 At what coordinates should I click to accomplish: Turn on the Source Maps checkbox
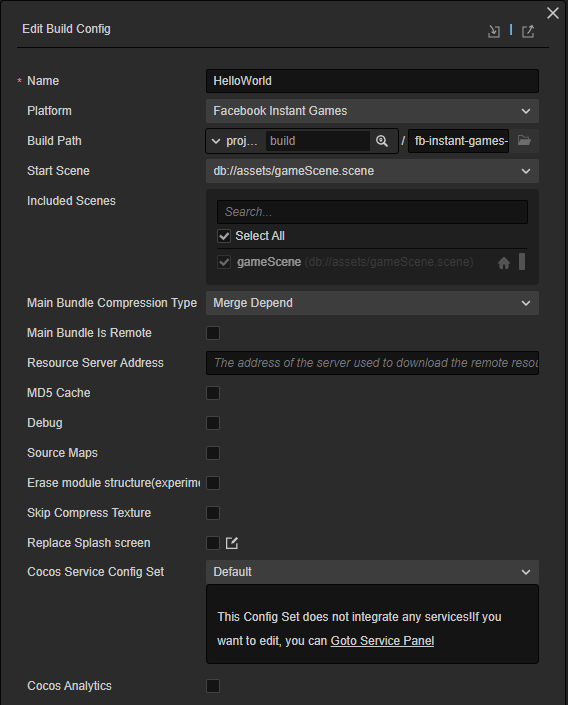[213, 453]
